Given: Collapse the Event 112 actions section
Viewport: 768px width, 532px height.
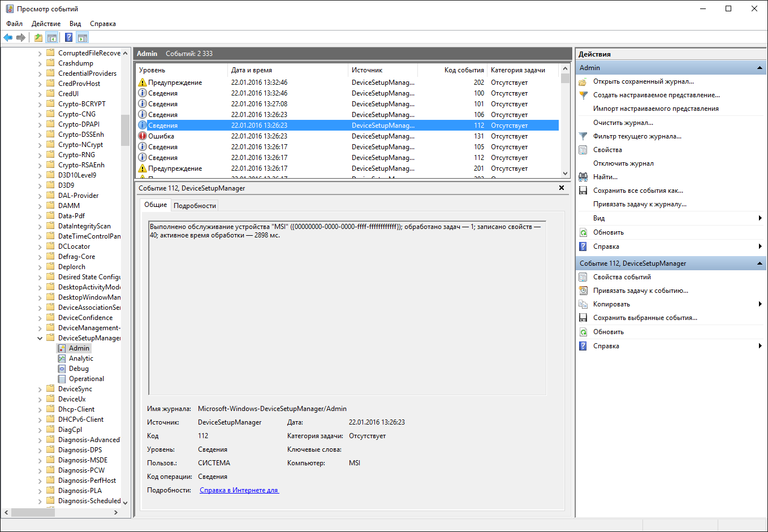Looking at the screenshot, I should (760, 263).
